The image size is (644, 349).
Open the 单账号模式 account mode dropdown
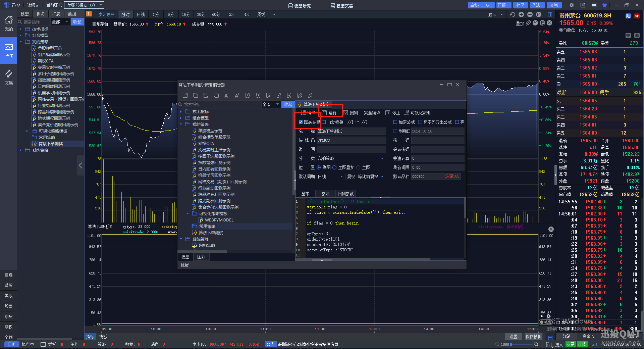[x=84, y=5]
